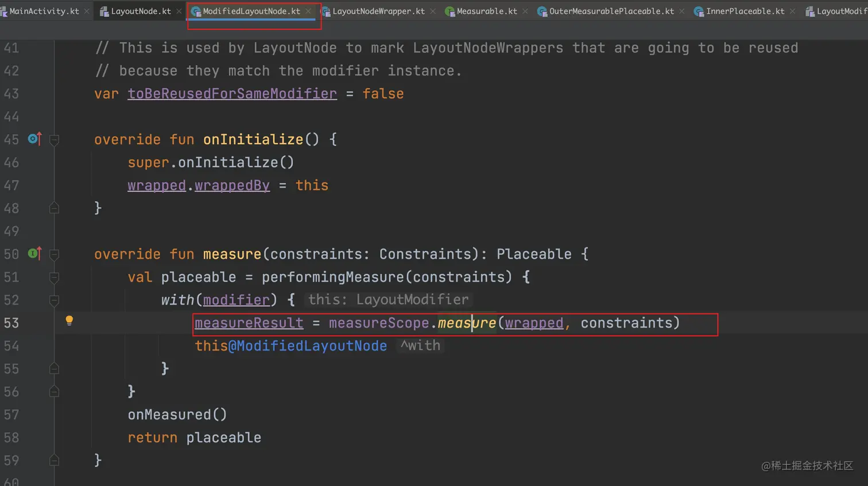Open the OuterMeasurablePlaceable.kt tab
Screen dimensions: 868x486
point(611,11)
